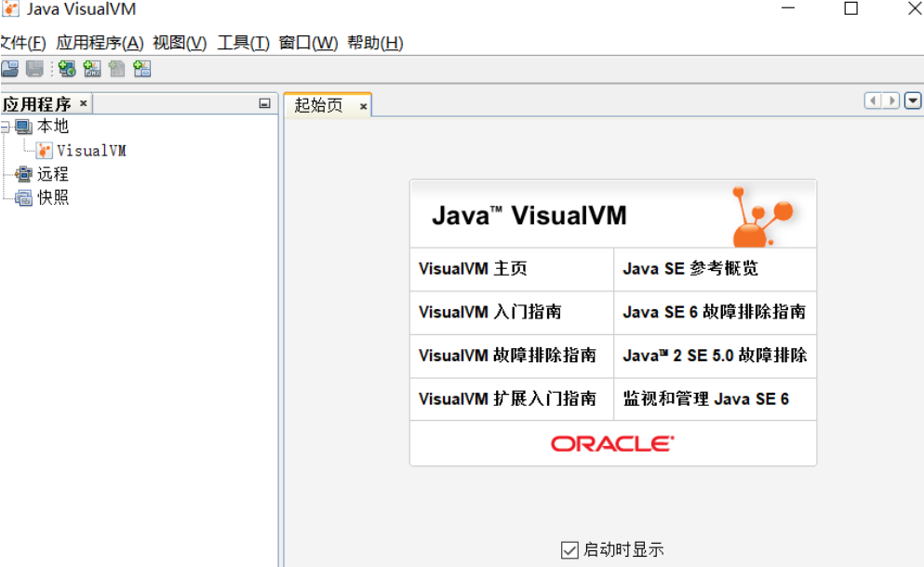
Task: Uncheck the 启动时显示 checkbox
Action: pos(569,550)
